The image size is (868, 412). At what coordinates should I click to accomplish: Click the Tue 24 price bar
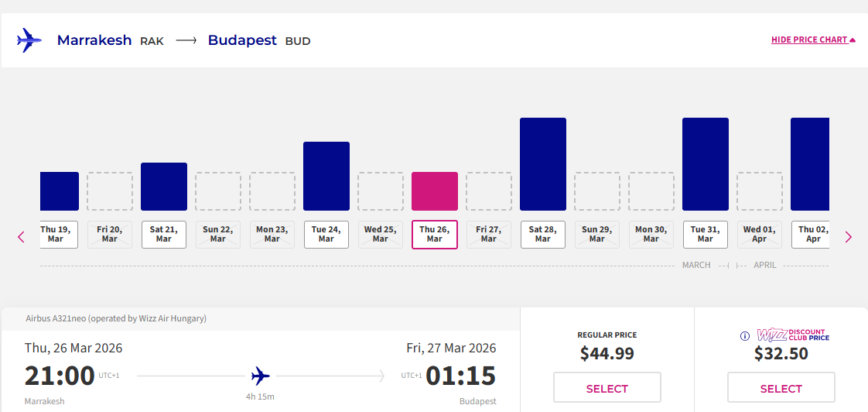pyautogui.click(x=326, y=176)
